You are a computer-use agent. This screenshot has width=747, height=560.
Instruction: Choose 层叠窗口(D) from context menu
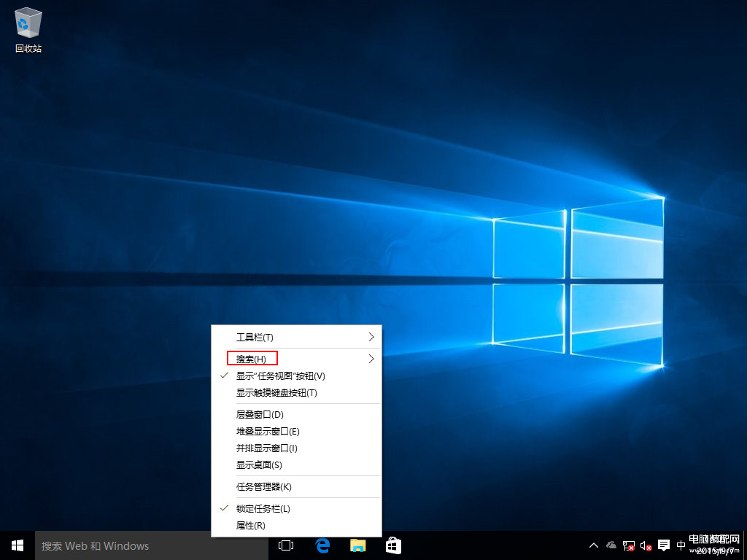(296, 415)
